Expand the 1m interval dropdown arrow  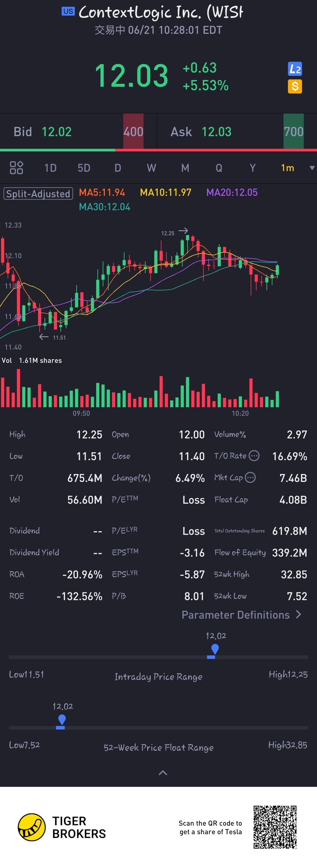coord(312,168)
